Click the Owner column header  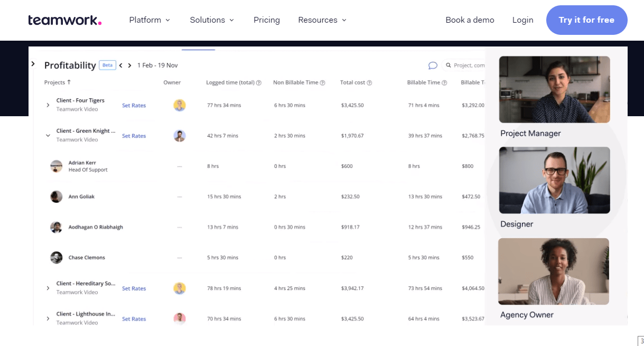172,82
